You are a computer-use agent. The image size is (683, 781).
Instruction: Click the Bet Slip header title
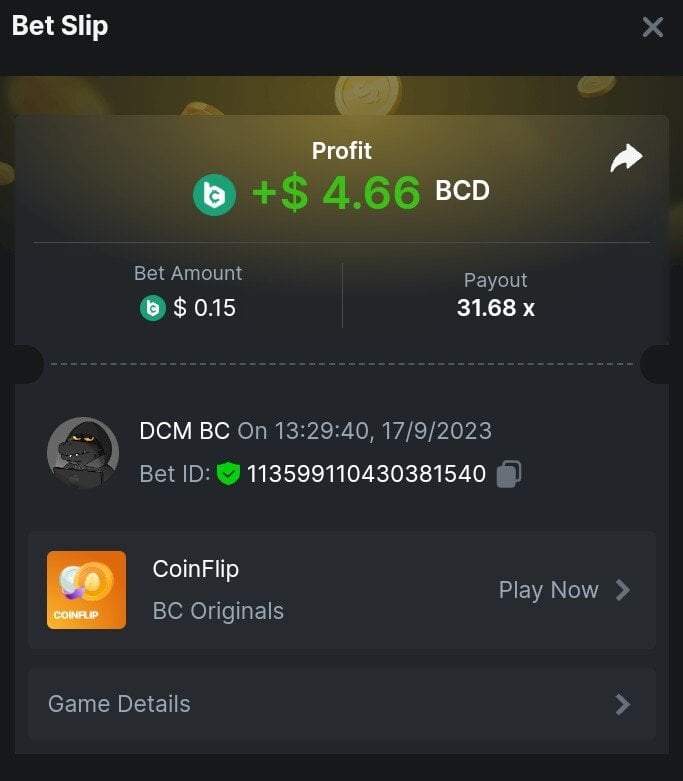[x=60, y=26]
